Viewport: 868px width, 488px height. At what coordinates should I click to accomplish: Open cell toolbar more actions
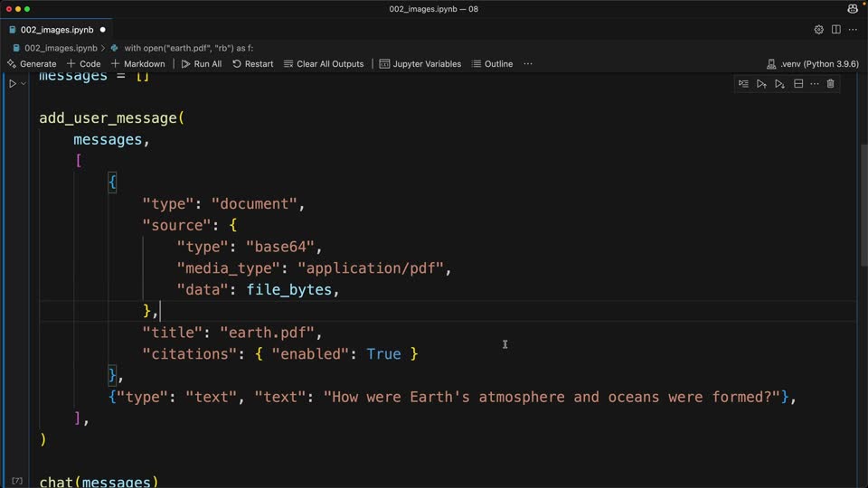[815, 84]
